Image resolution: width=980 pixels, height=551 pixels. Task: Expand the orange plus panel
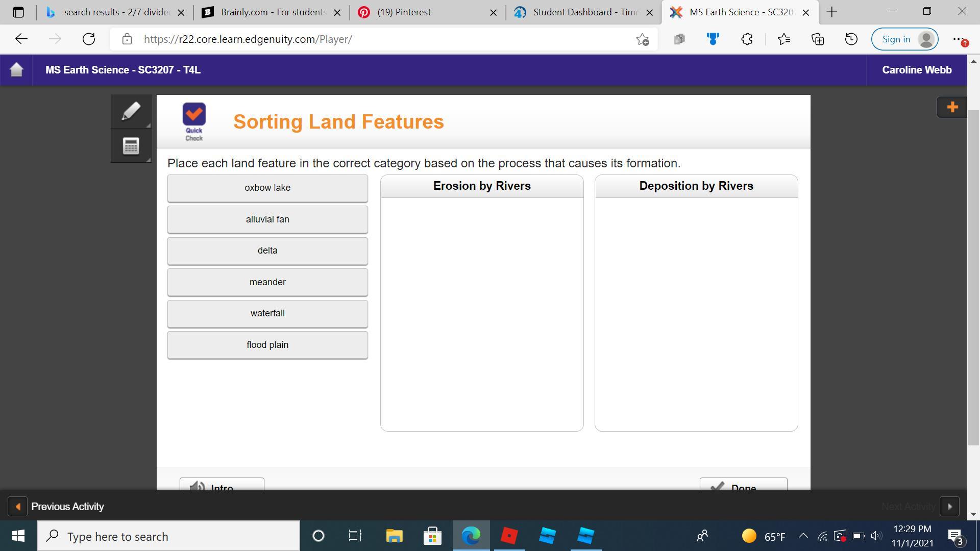pyautogui.click(x=951, y=107)
